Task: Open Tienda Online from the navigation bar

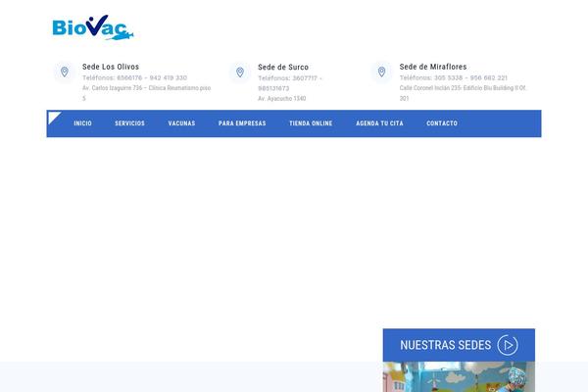Action: (311, 123)
